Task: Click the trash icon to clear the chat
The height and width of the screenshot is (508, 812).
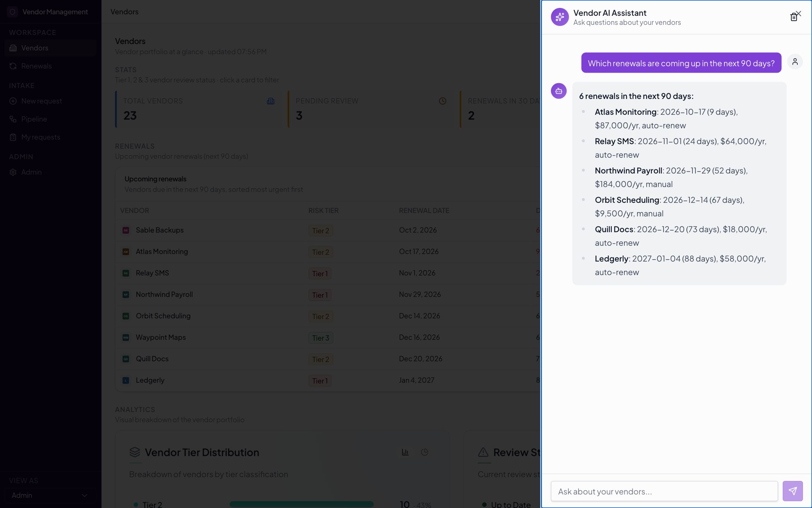Action: point(793,17)
